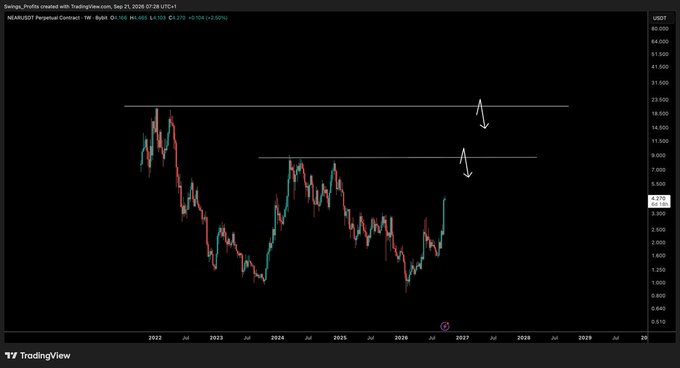The width and height of the screenshot is (680, 368).
Task: Click the purple lightning event marker icon
Action: click(x=445, y=326)
